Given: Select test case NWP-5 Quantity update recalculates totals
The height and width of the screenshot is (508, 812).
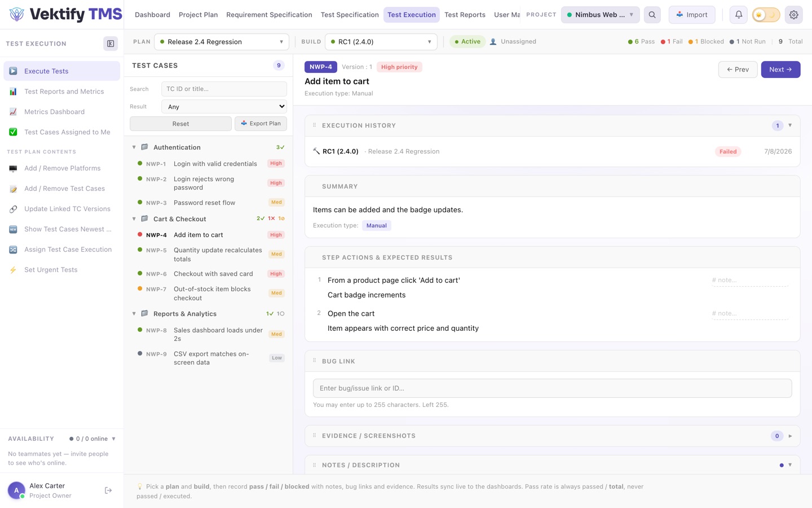Looking at the screenshot, I should click(x=211, y=255).
